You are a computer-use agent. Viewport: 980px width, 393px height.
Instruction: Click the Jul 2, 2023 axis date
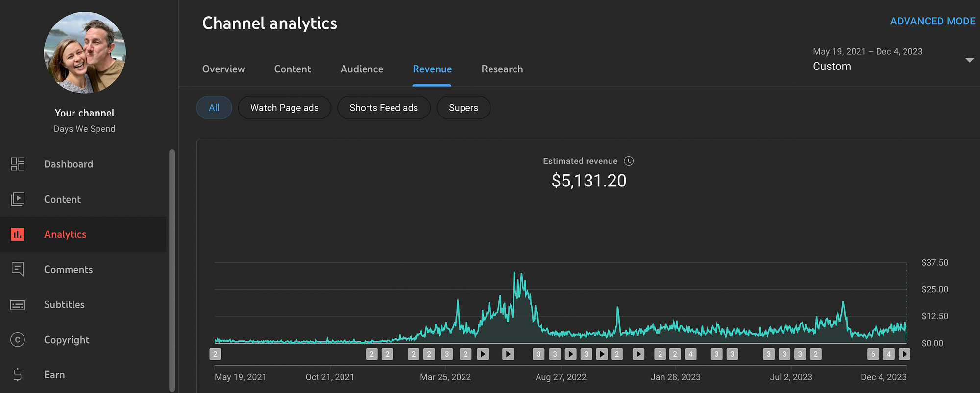791,377
